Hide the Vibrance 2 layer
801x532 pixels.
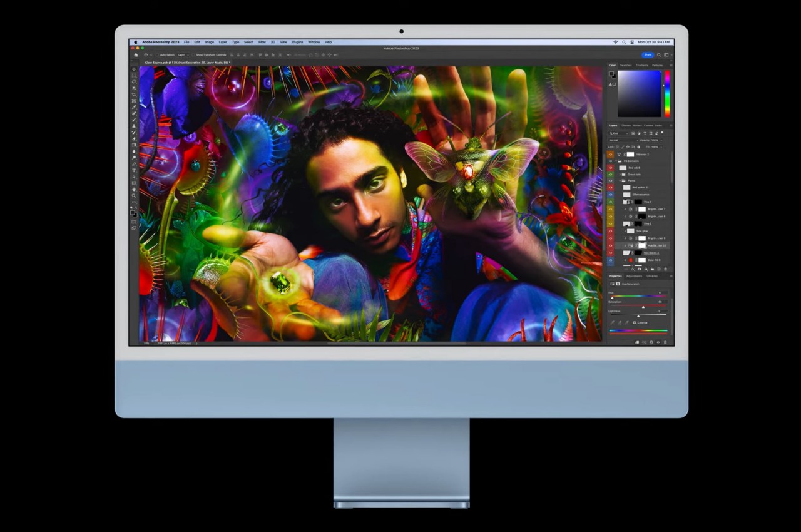tap(611, 154)
